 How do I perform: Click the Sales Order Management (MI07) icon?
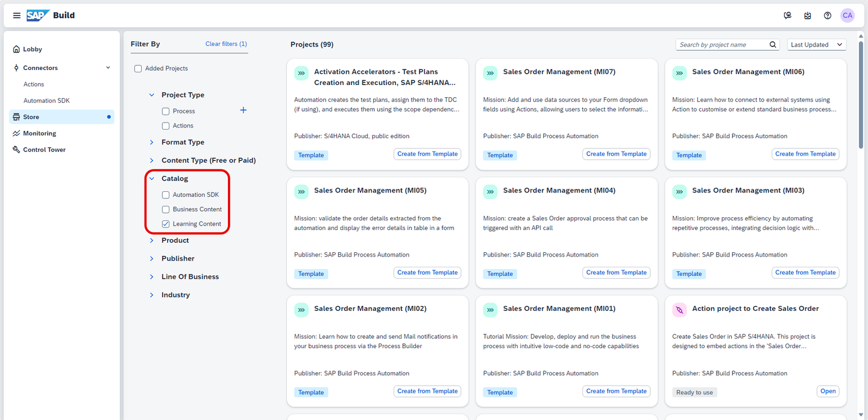point(490,73)
